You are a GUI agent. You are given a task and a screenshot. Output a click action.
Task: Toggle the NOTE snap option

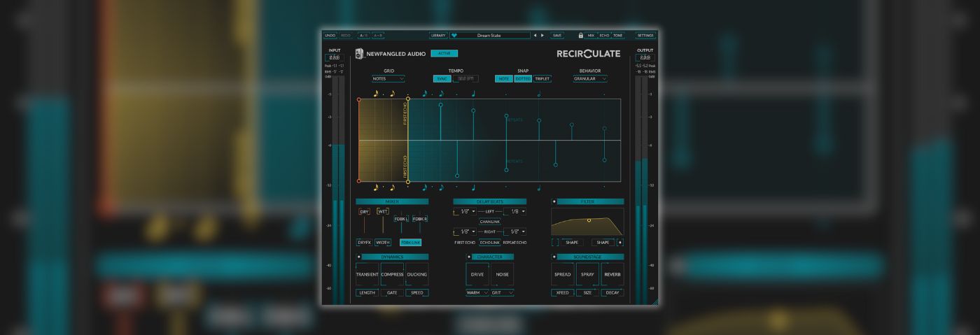504,79
